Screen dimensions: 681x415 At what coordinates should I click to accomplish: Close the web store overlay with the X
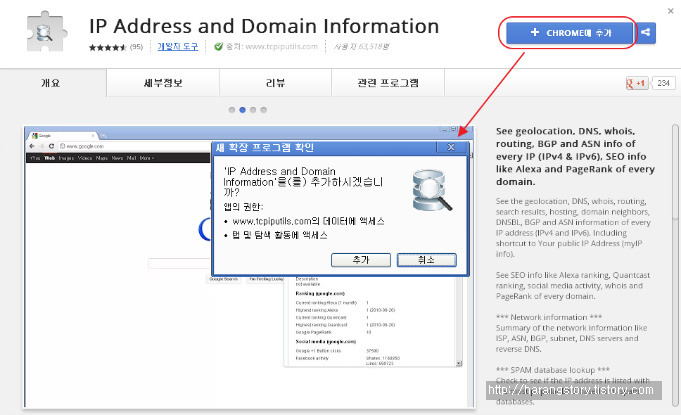671,11
